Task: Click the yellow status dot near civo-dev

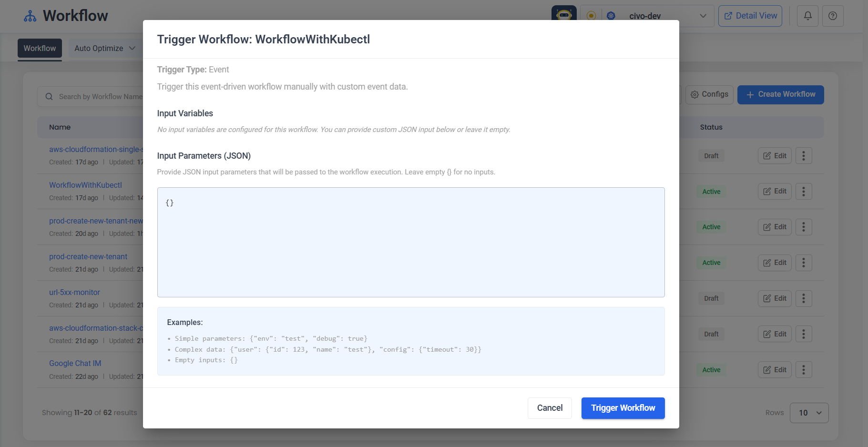Action: pos(591,15)
